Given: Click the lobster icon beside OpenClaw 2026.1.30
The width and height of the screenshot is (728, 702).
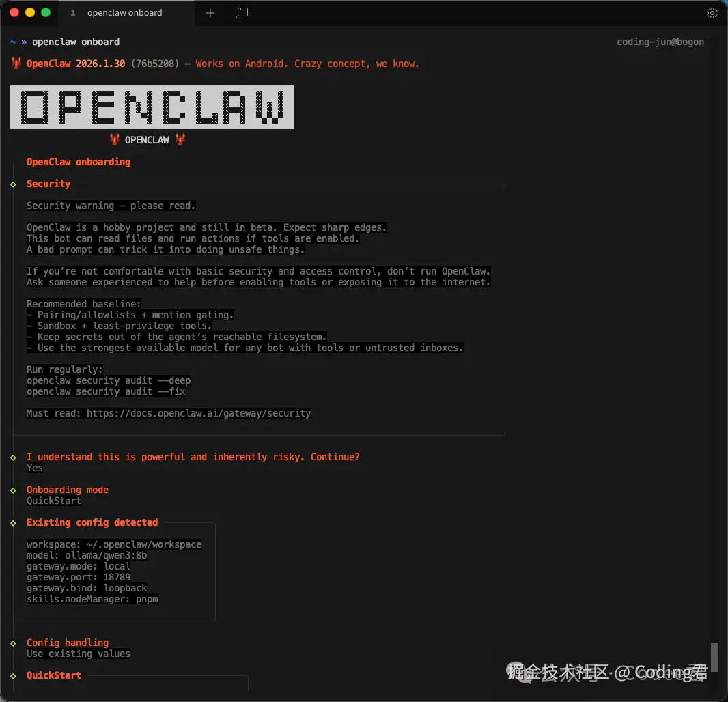Looking at the screenshot, I should point(16,63).
